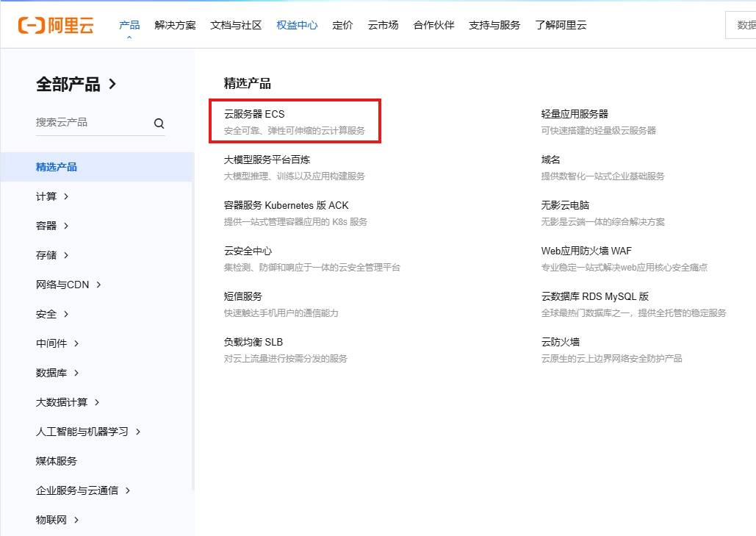The image size is (756, 536).
Task: Expand the 数据库 category
Action: (x=57, y=373)
